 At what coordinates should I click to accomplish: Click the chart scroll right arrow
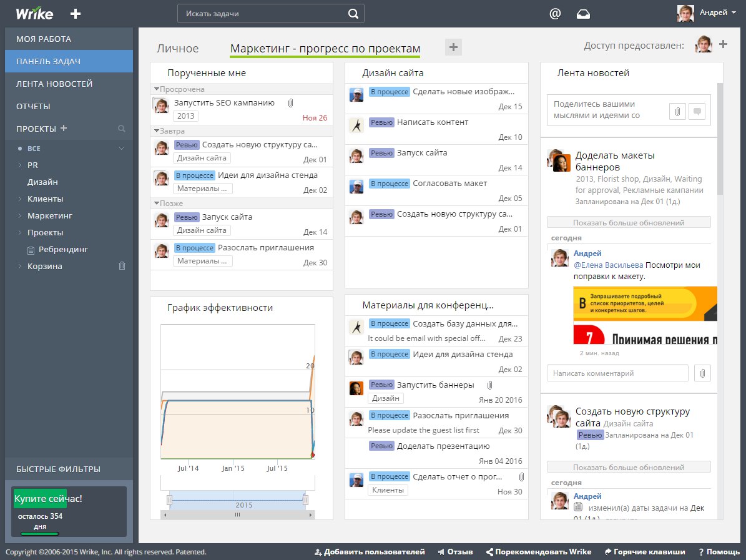click(310, 515)
